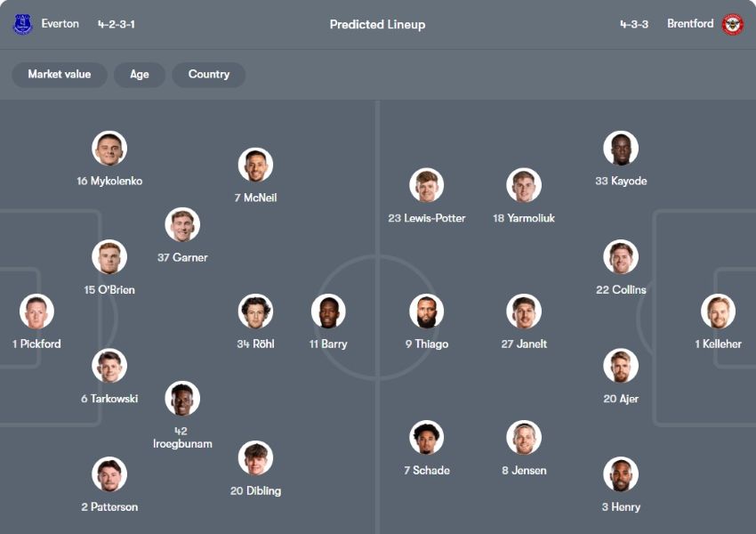Click the Everton club crest icon
This screenshot has height=534, width=756.
coord(22,24)
